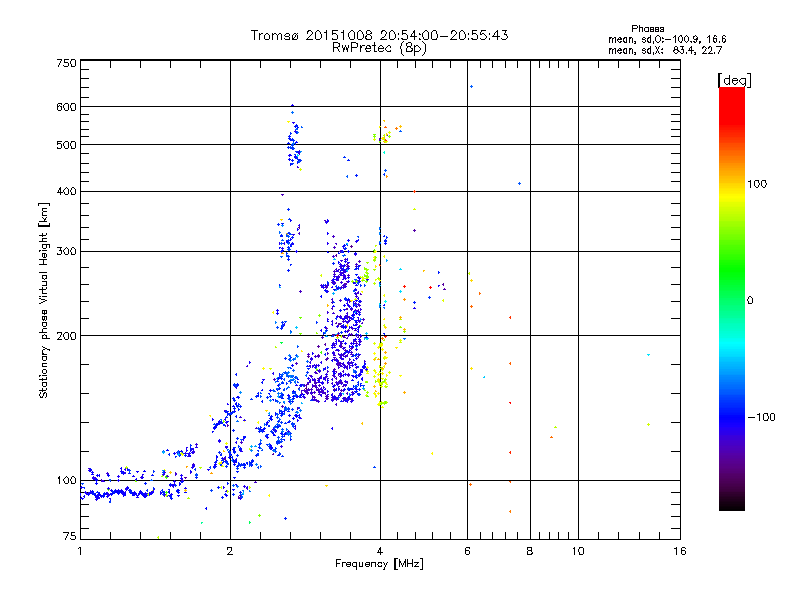Click the 500 height tick label

[67, 145]
